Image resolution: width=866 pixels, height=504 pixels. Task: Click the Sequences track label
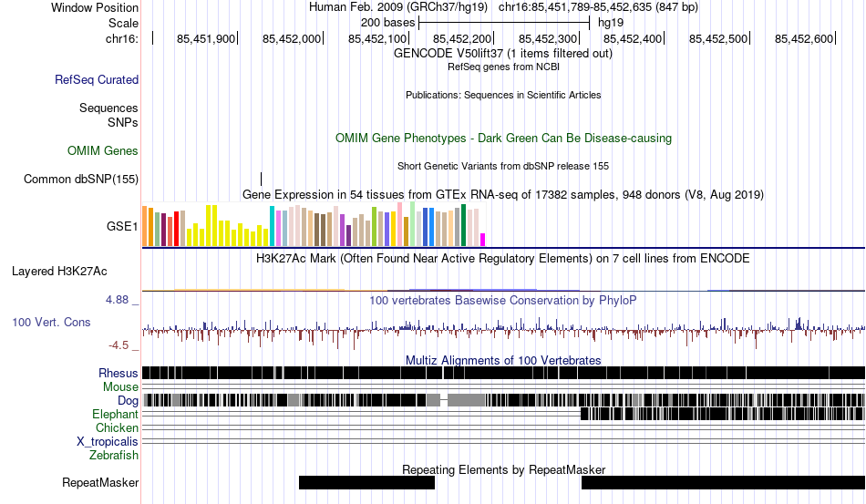(108, 108)
